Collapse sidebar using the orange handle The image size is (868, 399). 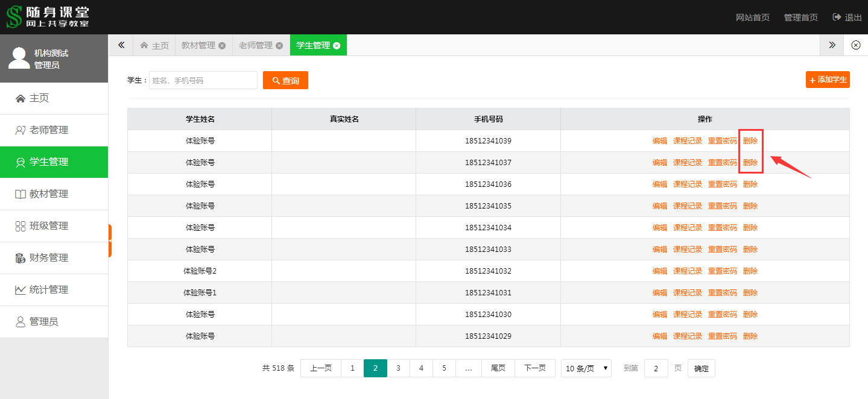tap(110, 240)
